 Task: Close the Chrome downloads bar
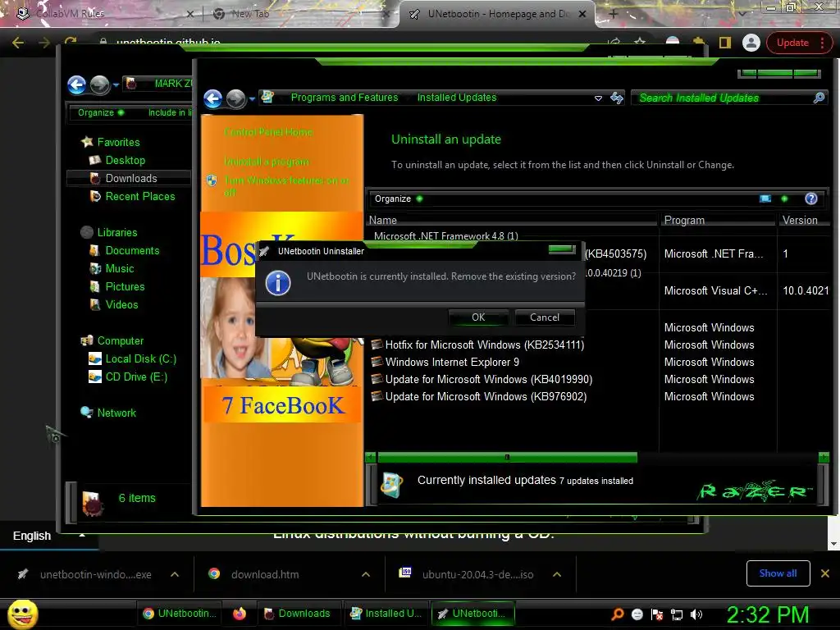pyautogui.click(x=825, y=573)
